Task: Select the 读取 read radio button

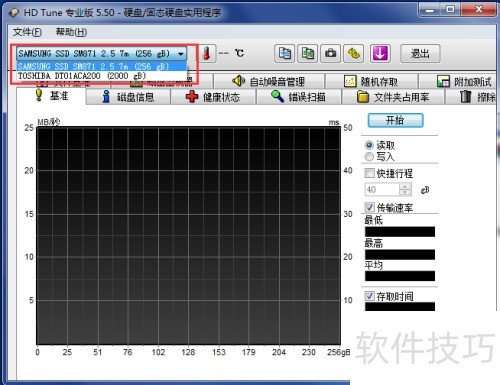Action: (369, 145)
